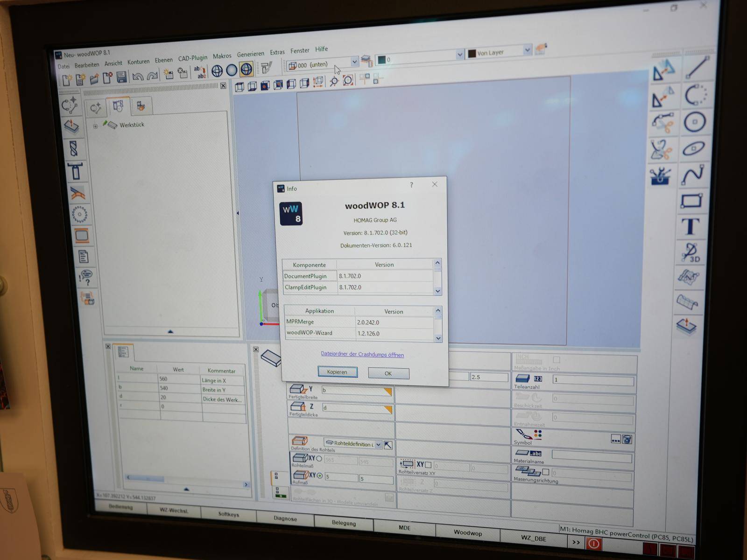The height and width of the screenshot is (560, 747).
Task: Click the plain circle view icon
Action: [232, 70]
